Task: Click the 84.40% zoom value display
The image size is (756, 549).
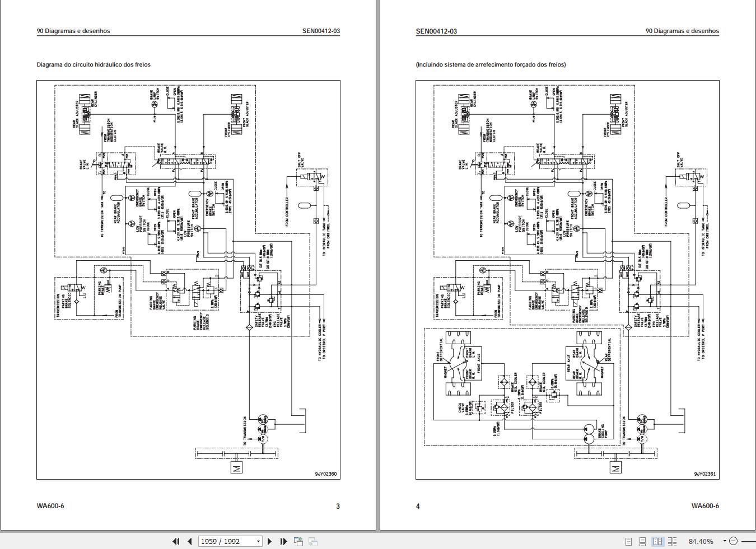Action: coord(701,541)
